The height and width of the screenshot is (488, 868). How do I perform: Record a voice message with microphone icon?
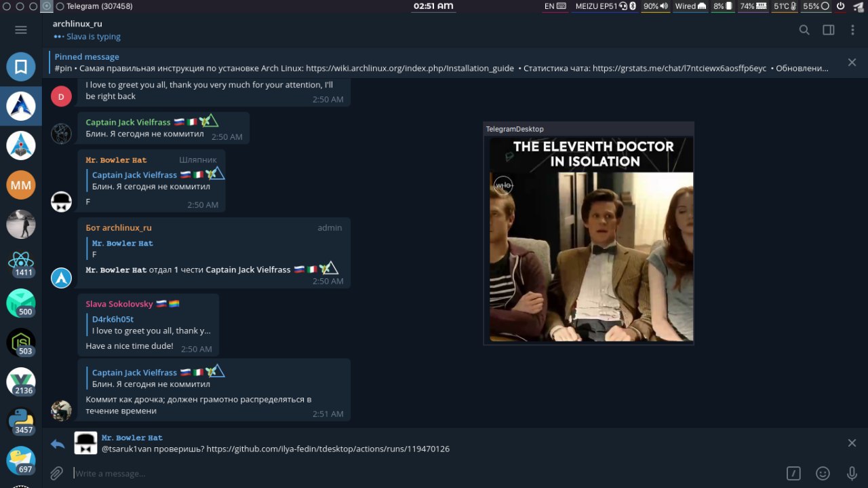point(852,473)
